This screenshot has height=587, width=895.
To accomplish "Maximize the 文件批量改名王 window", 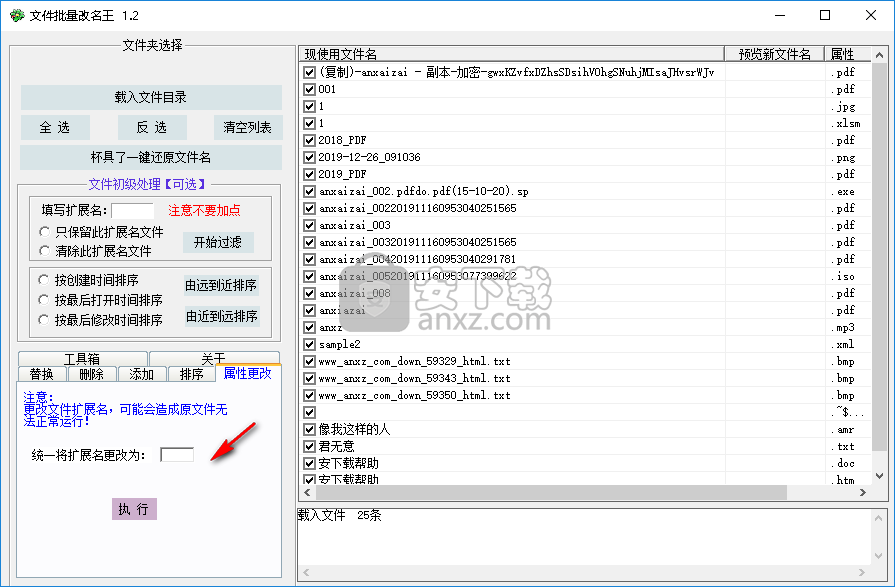I will point(825,15).
